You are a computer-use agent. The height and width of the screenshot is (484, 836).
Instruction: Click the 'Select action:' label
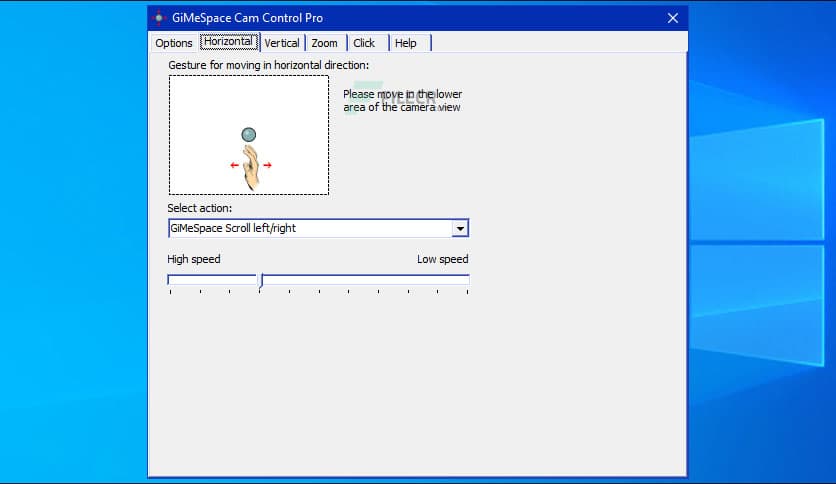tap(199, 208)
